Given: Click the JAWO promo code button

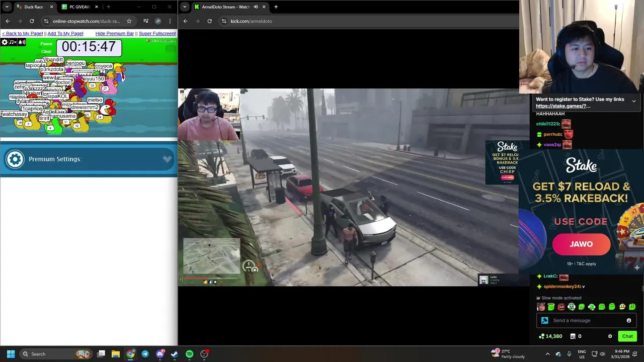Looking at the screenshot, I should click(x=581, y=244).
